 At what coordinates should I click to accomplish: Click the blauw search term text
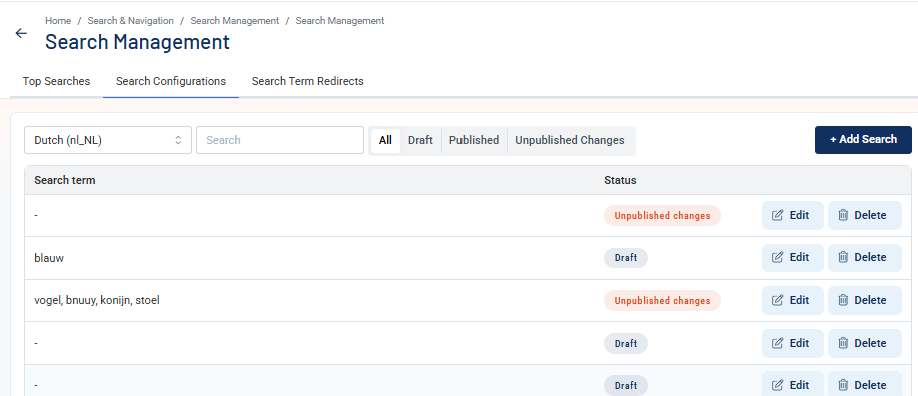[x=49, y=258]
